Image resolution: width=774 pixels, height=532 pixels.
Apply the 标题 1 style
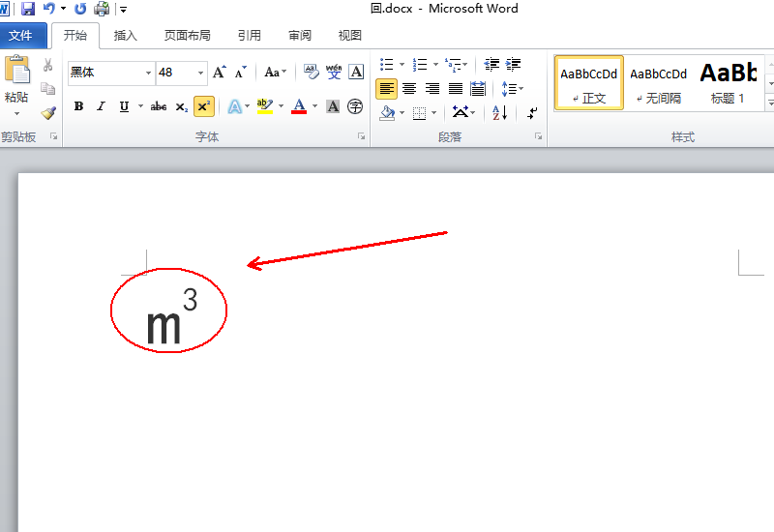[728, 82]
